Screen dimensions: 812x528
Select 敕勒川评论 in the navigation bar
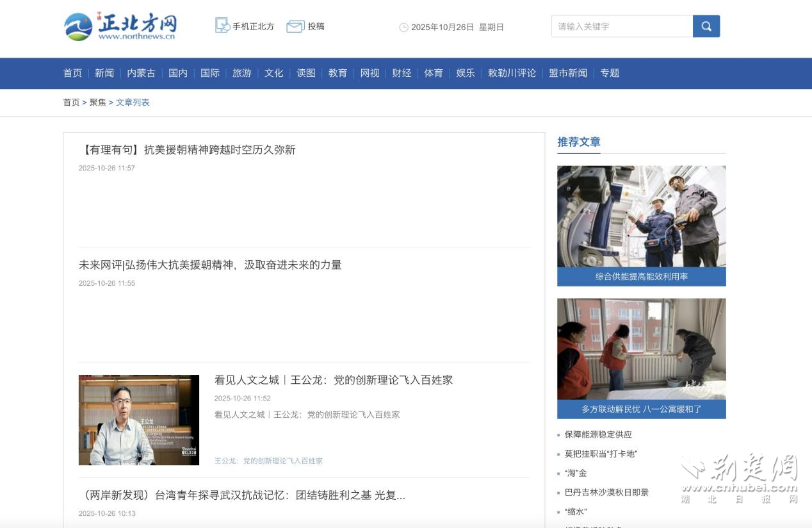click(x=512, y=73)
